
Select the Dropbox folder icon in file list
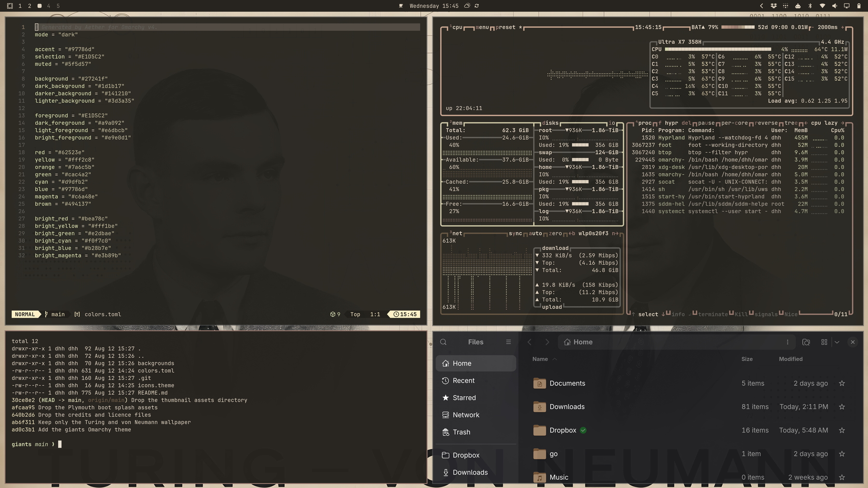point(540,430)
